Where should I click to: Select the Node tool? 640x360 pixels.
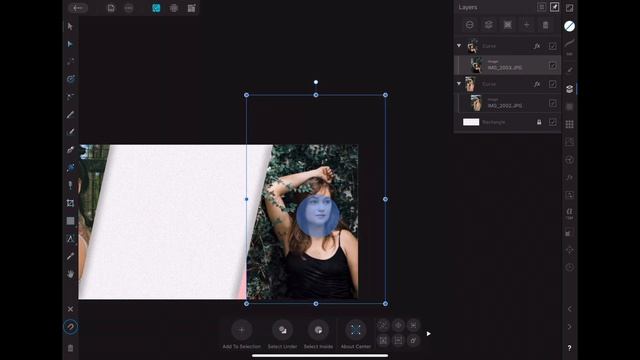coord(70,44)
